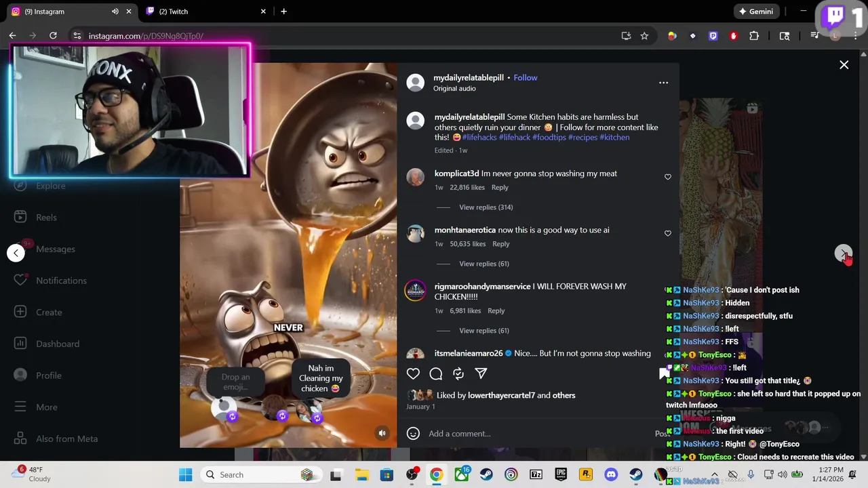Open lowerthayercartel7 profile from Liked by
Screen dimensions: 868x488
(501, 396)
